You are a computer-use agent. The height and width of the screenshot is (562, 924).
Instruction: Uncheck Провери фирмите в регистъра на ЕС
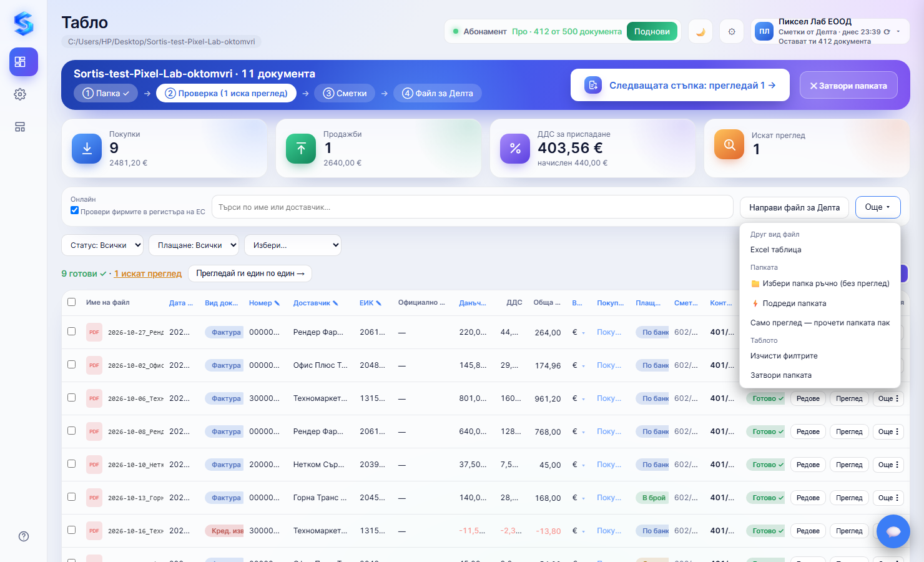(x=75, y=210)
